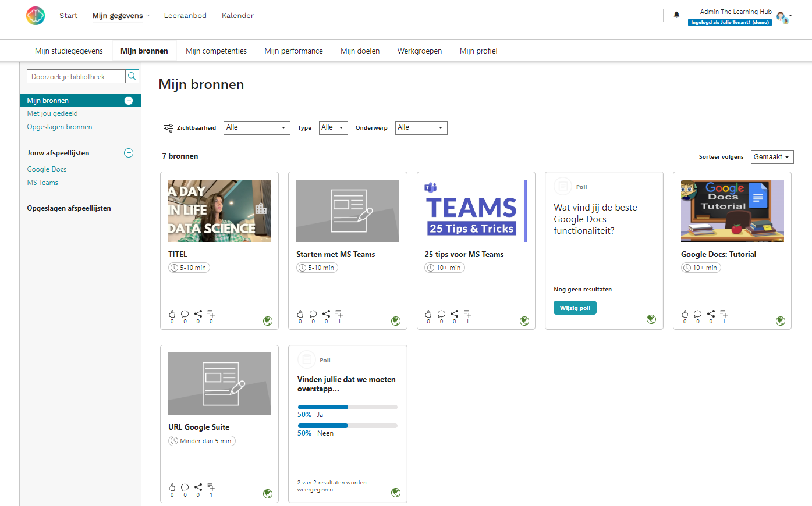812x506 pixels.
Task: Add new source via Mijn bronnen plus
Action: pos(129,101)
